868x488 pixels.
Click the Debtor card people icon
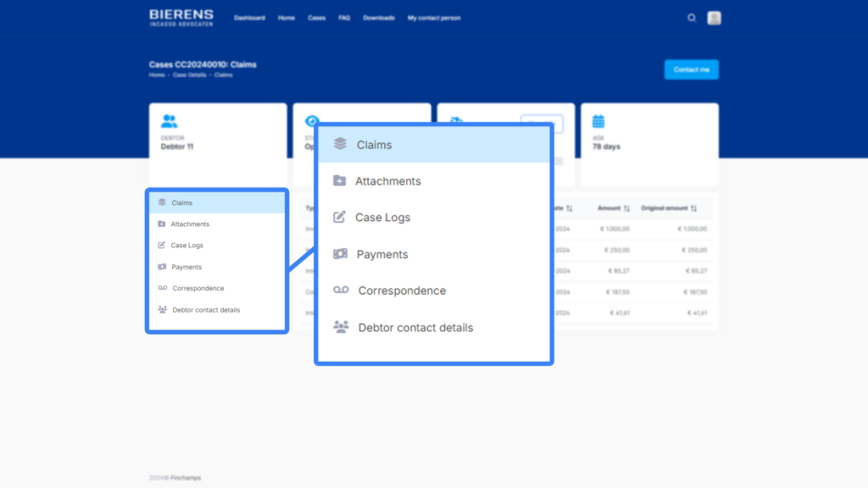coord(169,121)
